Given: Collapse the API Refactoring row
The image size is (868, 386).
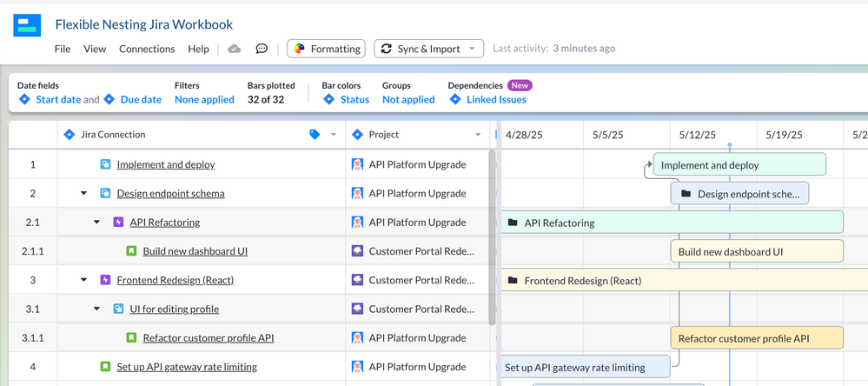Looking at the screenshot, I should (x=96, y=222).
